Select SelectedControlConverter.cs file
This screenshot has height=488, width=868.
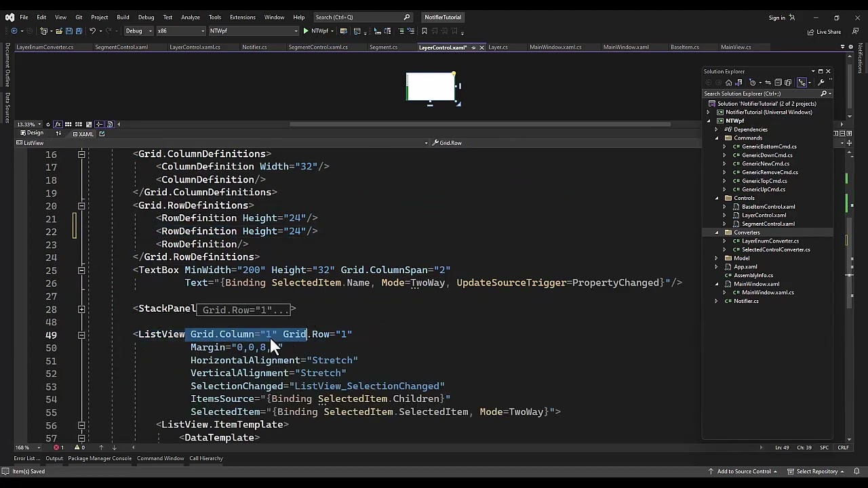point(776,249)
